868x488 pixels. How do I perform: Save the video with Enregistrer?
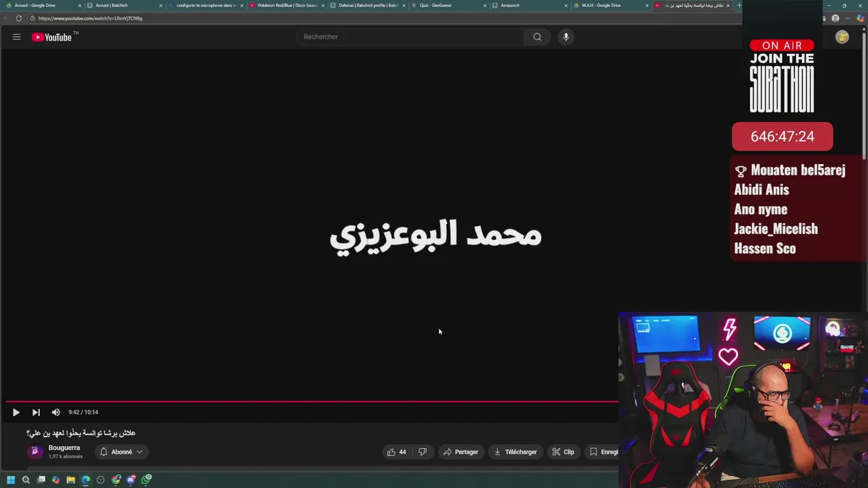603,452
